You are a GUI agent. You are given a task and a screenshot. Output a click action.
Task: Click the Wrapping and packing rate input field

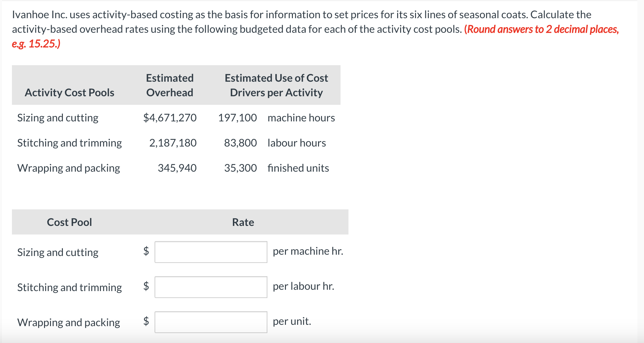click(x=210, y=322)
